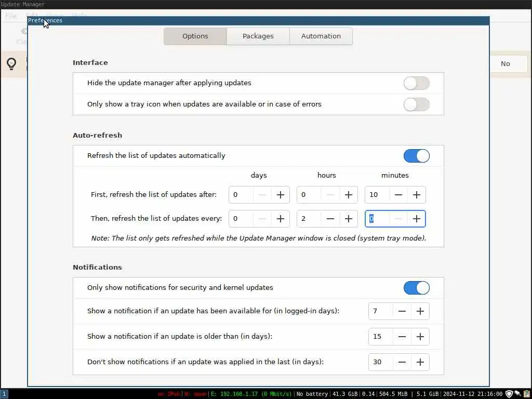Image resolution: width=532 pixels, height=399 pixels.
Task: Click first refresh minutes field showing 10
Action: (377, 195)
